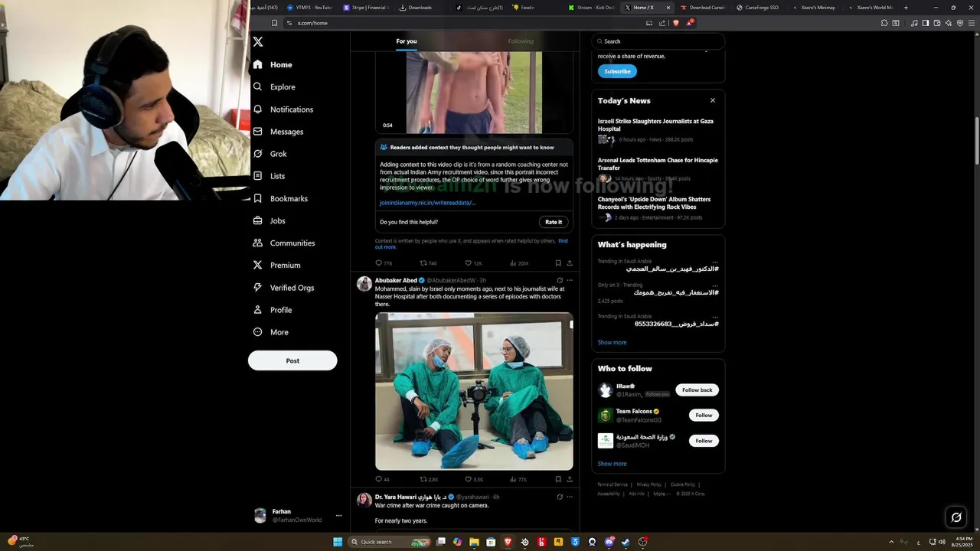This screenshot has width=980, height=551.
Task: Open the hospital scrubs photo
Action: pyautogui.click(x=474, y=391)
